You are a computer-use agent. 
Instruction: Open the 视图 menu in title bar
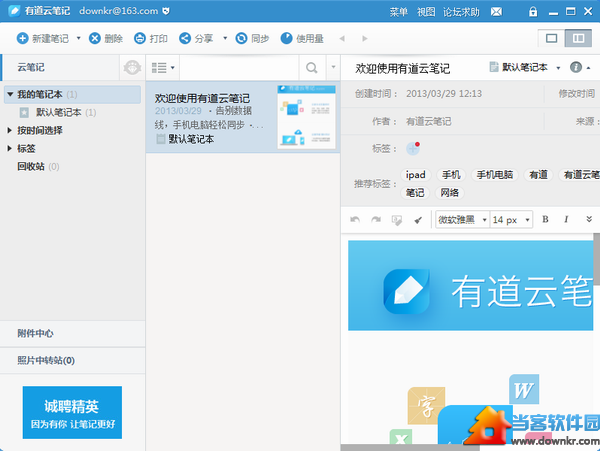point(426,12)
